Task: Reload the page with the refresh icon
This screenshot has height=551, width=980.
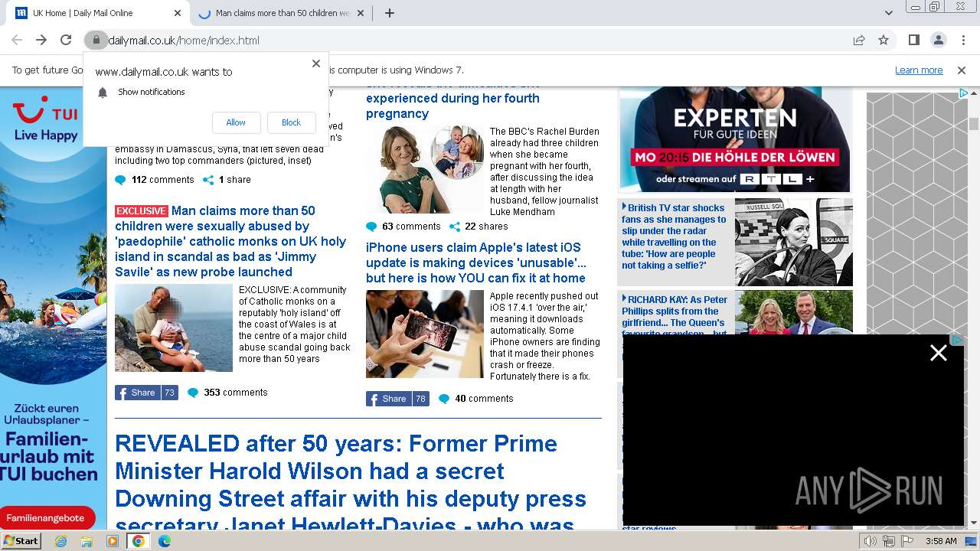Action: (x=66, y=40)
